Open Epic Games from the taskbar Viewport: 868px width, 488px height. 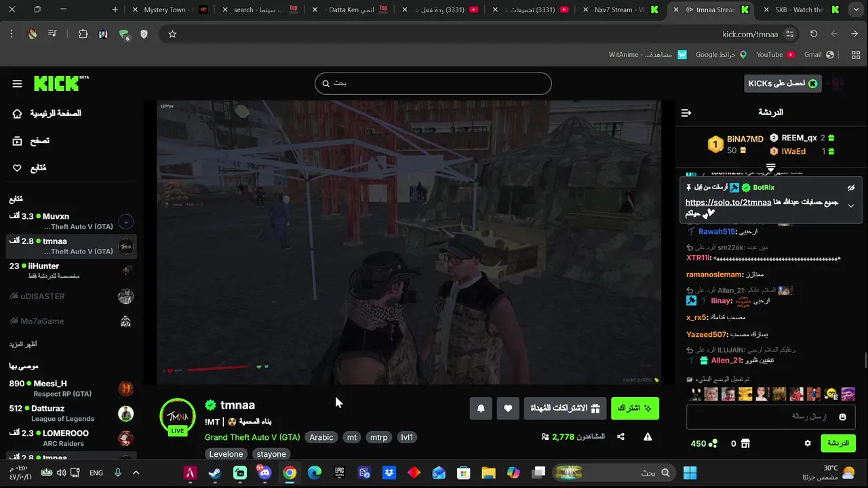point(340,473)
